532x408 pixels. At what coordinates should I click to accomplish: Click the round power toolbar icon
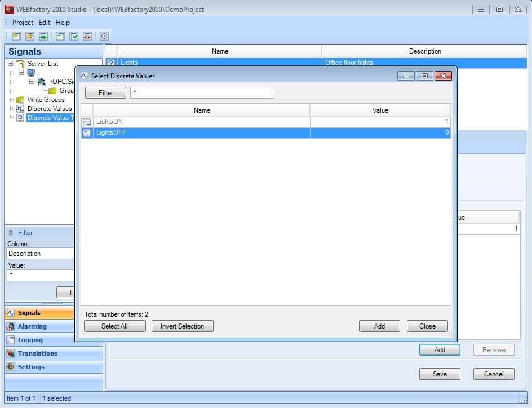[x=104, y=36]
